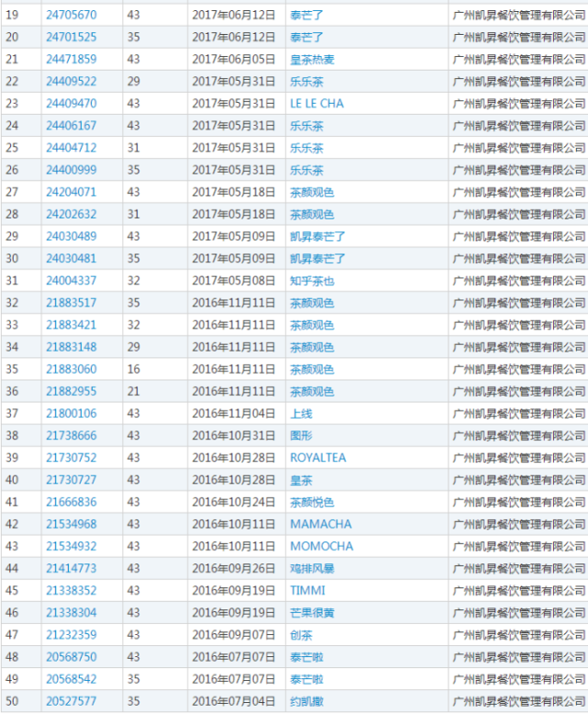Click application number 24471859

coord(72,60)
